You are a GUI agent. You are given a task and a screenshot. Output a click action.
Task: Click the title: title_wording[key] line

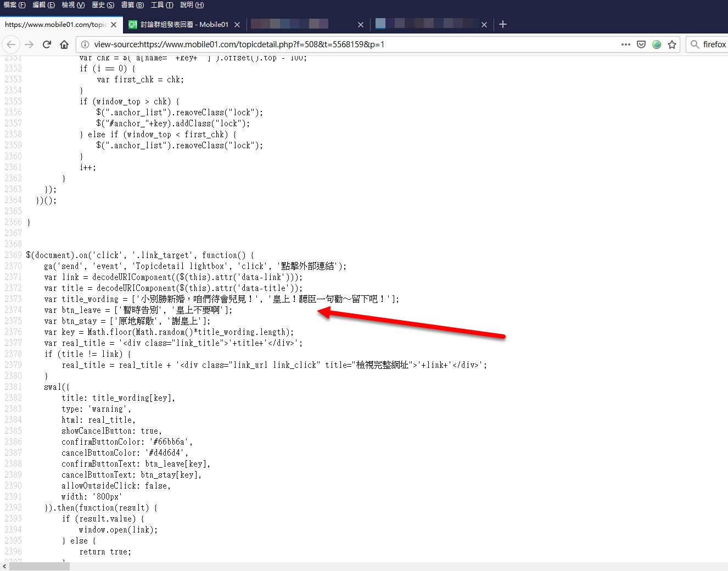(x=118, y=398)
